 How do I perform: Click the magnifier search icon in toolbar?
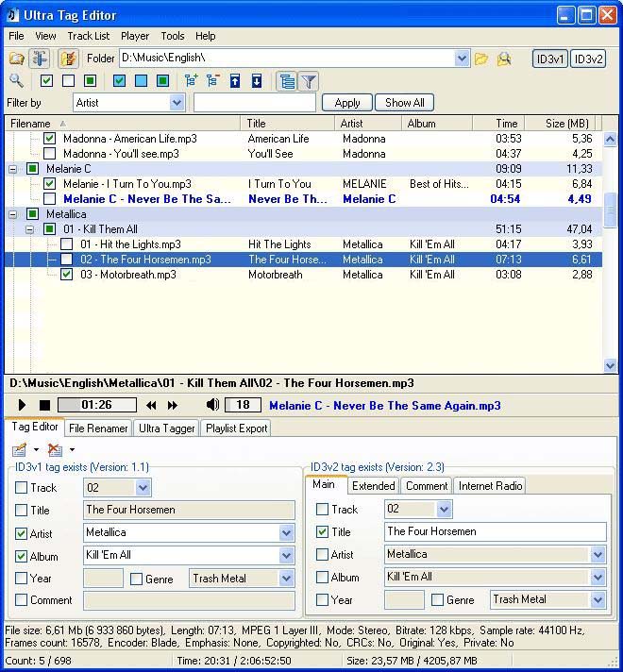pyautogui.click(x=16, y=80)
